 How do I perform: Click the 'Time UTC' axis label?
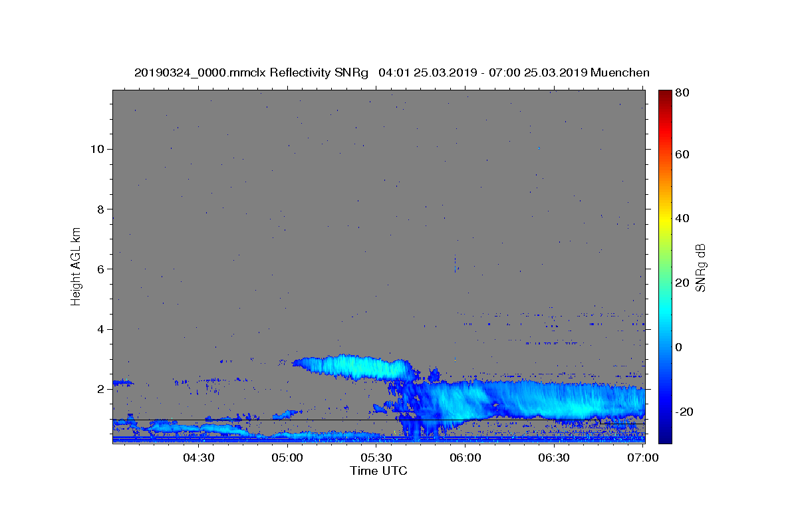(x=378, y=471)
